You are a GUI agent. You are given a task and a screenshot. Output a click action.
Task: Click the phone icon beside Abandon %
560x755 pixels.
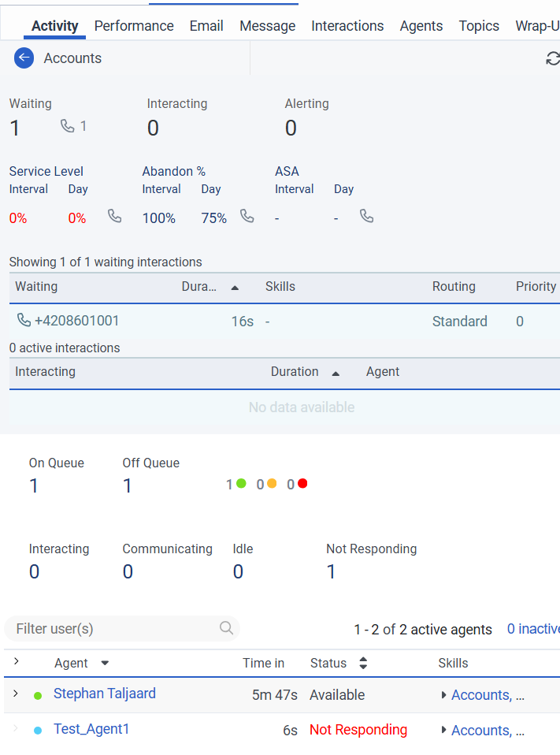click(247, 216)
